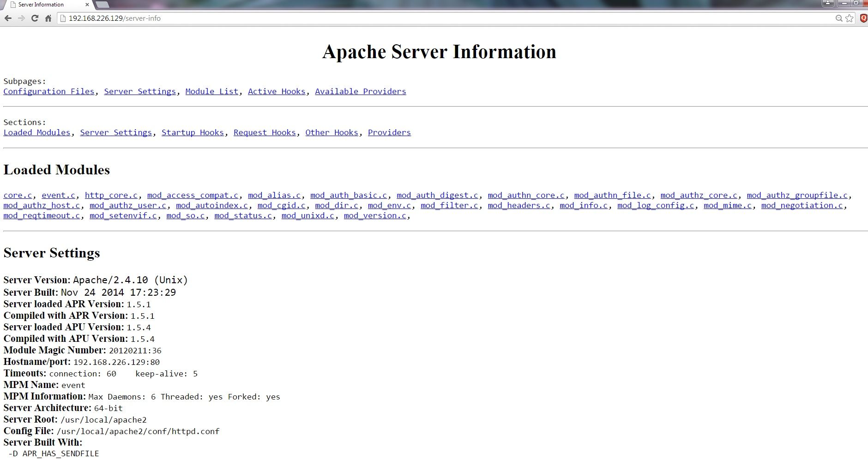Viewport: 868px width, 459px height.
Task: Open the mod_autoindex.c module link
Action: coord(212,205)
